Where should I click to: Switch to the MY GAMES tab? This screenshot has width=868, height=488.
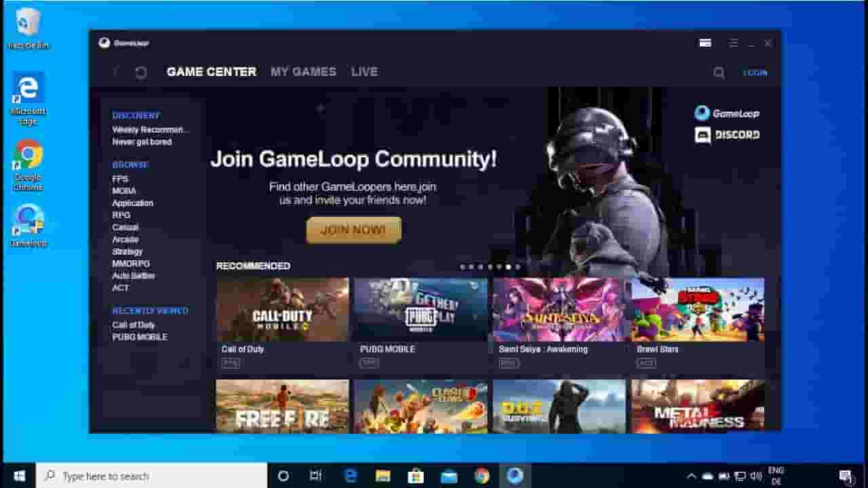coord(303,72)
